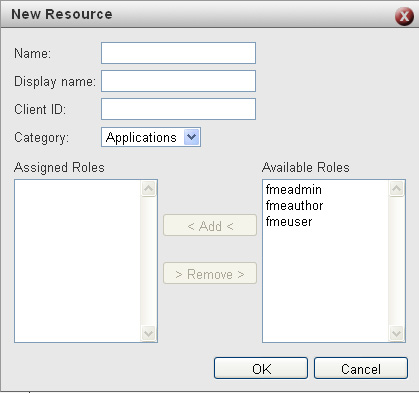Click inside the empty Assigned Roles list
This screenshot has width=419, height=393.
[77, 261]
